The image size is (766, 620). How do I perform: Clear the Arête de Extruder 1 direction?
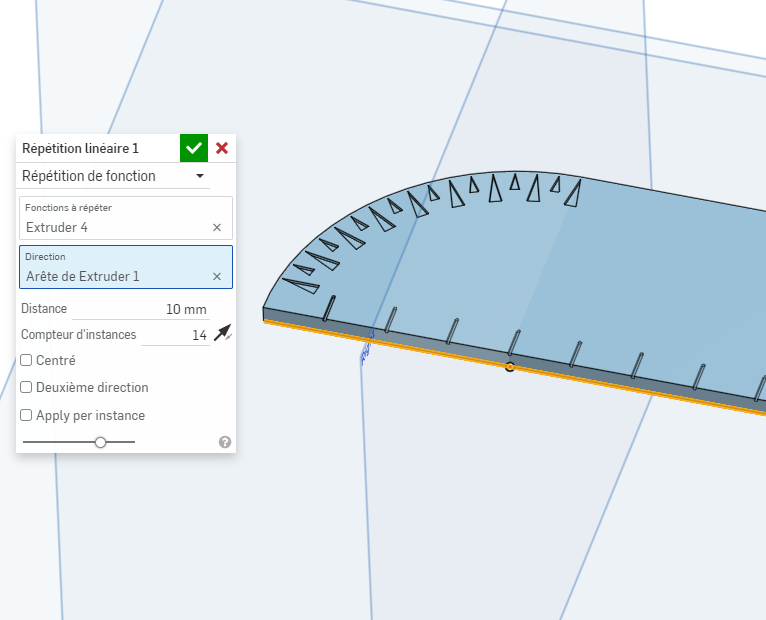217,277
